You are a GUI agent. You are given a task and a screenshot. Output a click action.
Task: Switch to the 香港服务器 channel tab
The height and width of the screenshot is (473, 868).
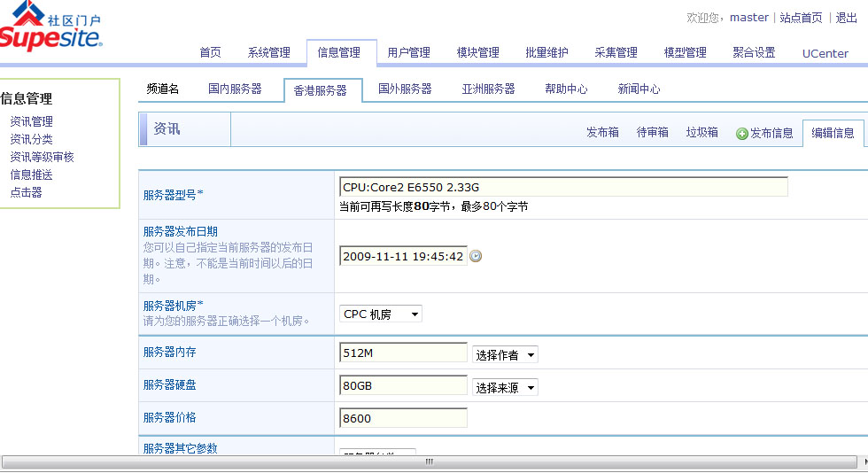321,90
